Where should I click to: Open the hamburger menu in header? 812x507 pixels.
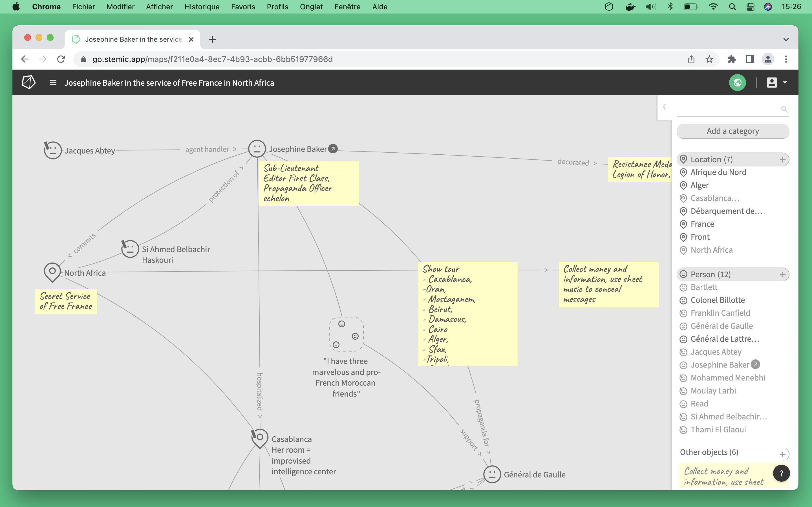[53, 83]
